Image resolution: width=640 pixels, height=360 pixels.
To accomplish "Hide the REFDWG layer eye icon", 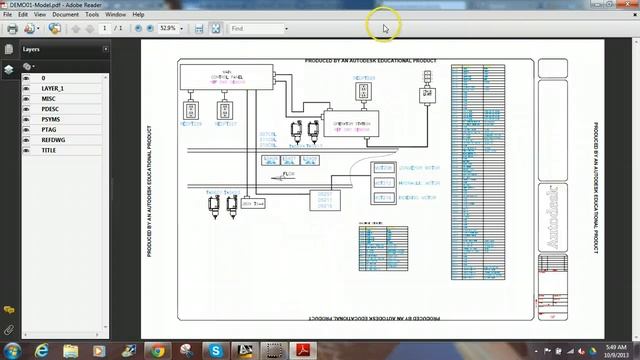I will 27,140.
